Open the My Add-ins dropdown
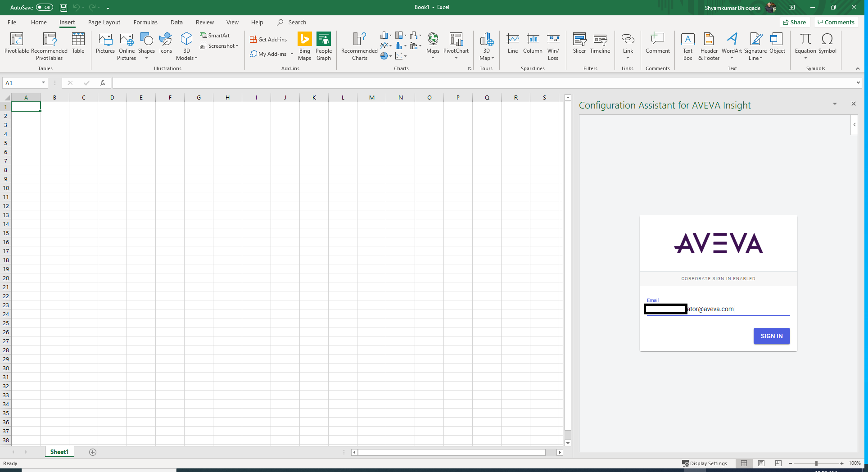This screenshot has height=472, width=868. (292, 54)
